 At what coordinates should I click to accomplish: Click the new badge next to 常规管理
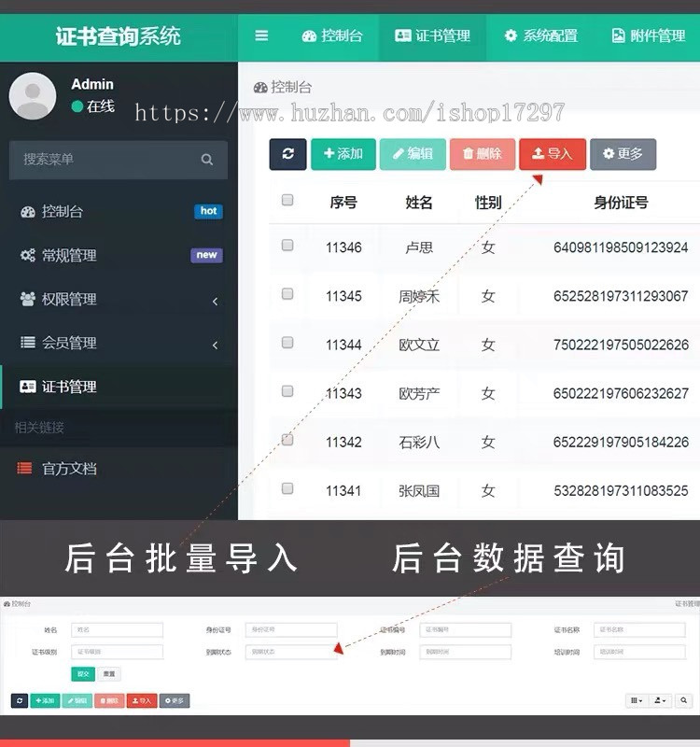[206, 255]
